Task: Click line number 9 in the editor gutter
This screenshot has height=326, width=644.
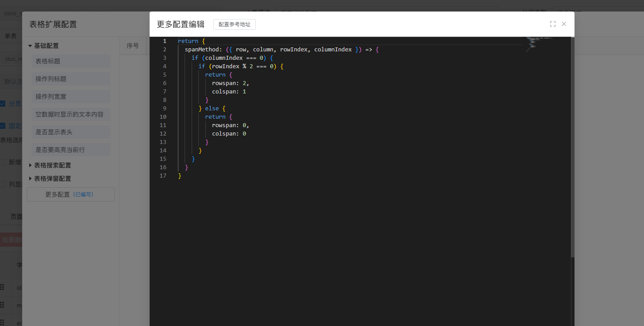Action: (164, 109)
